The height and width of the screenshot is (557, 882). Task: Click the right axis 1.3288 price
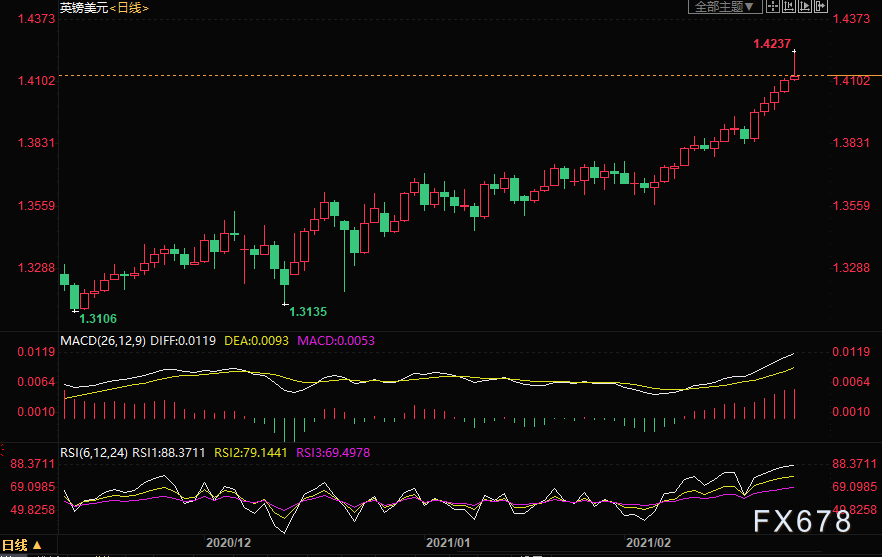click(x=851, y=267)
